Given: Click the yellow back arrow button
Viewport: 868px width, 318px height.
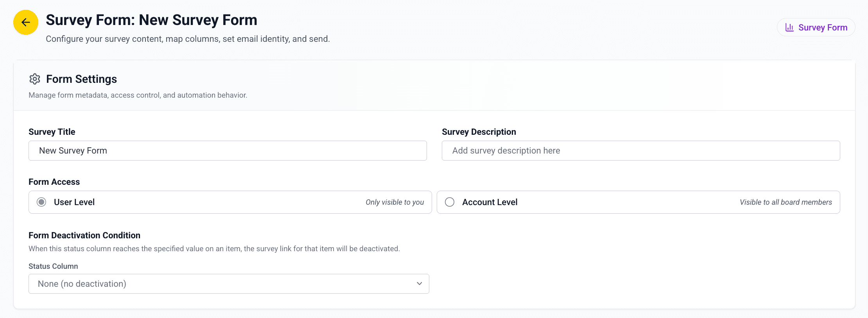Looking at the screenshot, I should tap(26, 22).
